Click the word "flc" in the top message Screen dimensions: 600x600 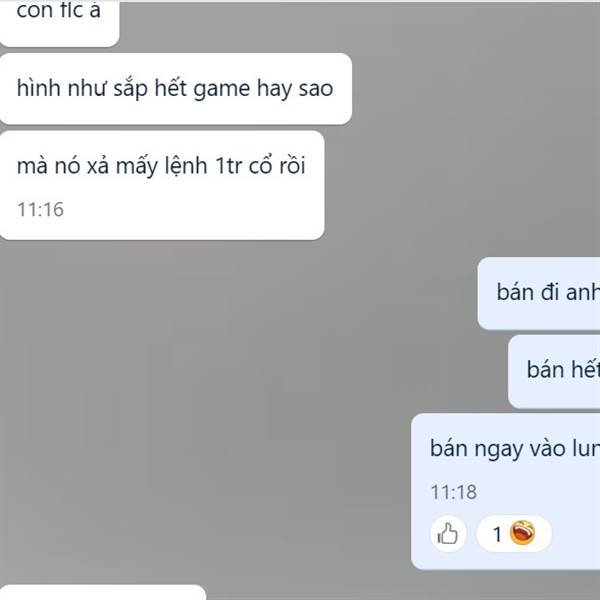tap(72, 10)
